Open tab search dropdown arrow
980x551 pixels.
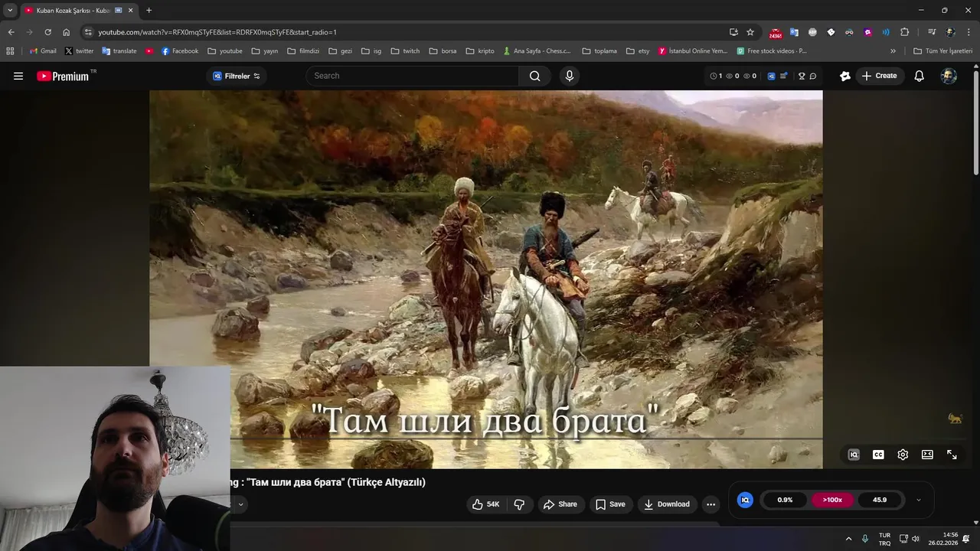click(9, 10)
